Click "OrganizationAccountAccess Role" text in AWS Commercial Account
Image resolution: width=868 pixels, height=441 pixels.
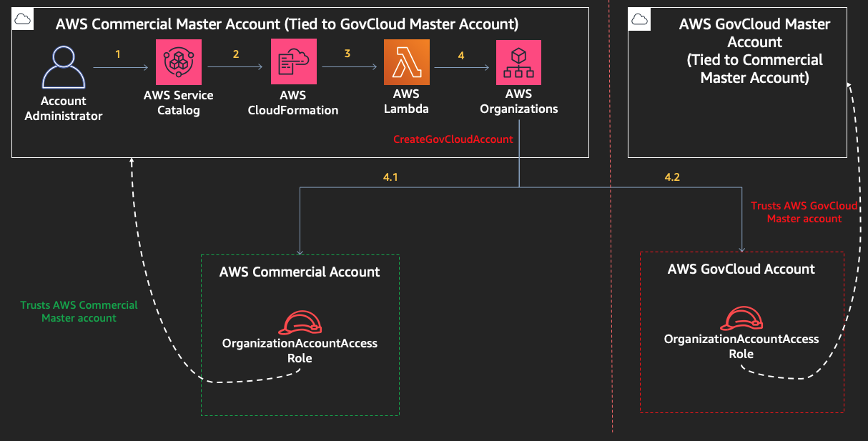coord(300,351)
